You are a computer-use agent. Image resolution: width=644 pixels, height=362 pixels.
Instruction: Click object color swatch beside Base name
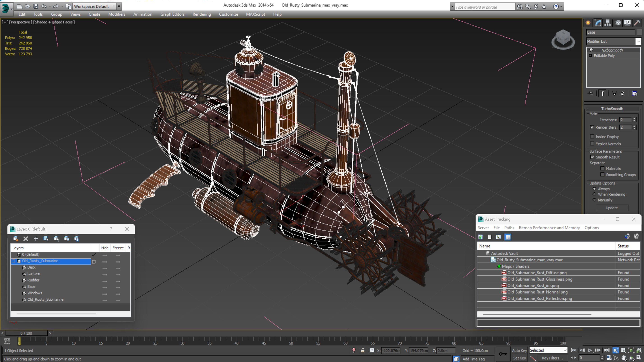(639, 32)
